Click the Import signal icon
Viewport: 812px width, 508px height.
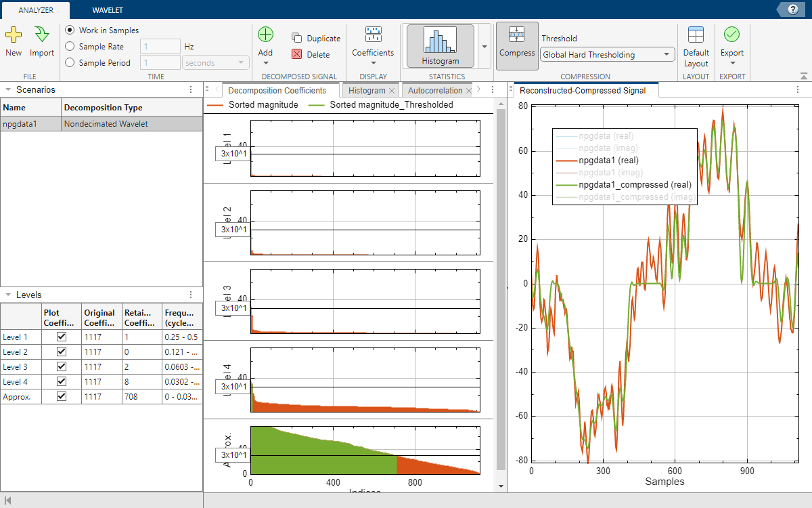click(42, 35)
